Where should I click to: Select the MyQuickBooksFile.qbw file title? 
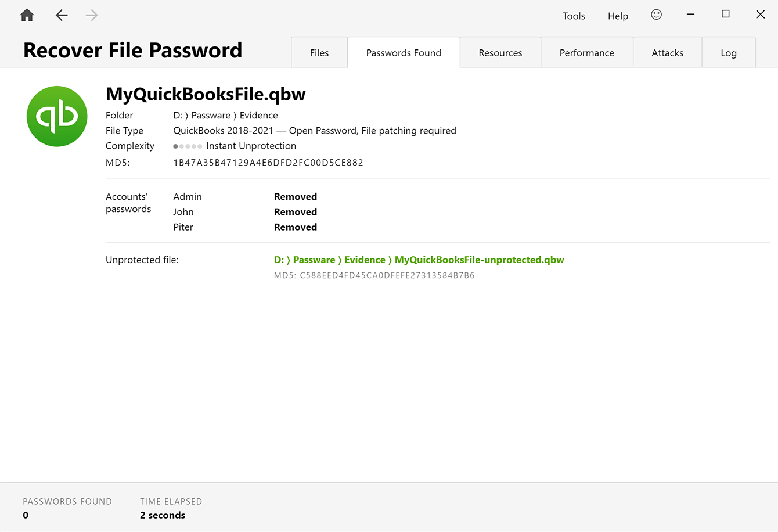tap(206, 94)
